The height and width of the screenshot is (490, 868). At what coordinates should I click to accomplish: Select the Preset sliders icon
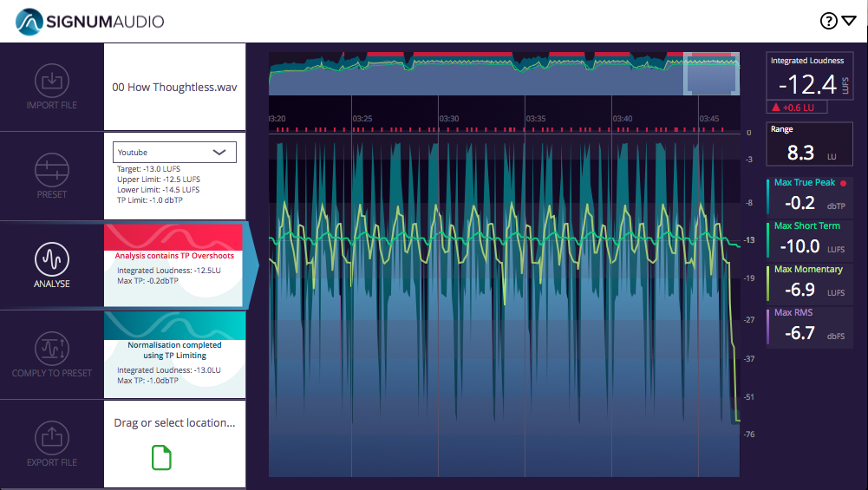pos(51,170)
